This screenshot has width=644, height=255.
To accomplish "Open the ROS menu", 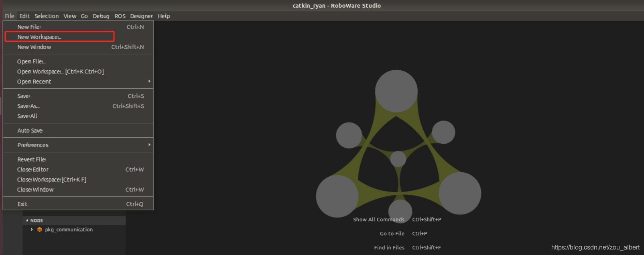I will coord(120,16).
